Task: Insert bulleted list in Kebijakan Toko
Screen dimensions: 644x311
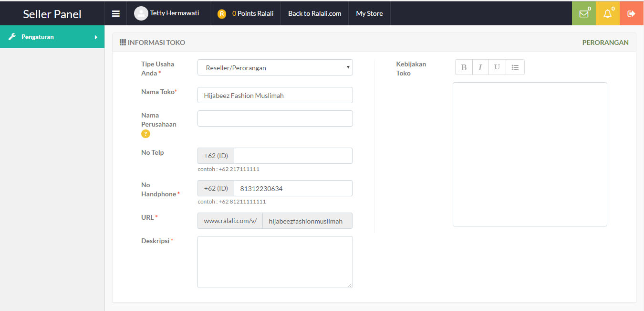Action: [x=515, y=67]
